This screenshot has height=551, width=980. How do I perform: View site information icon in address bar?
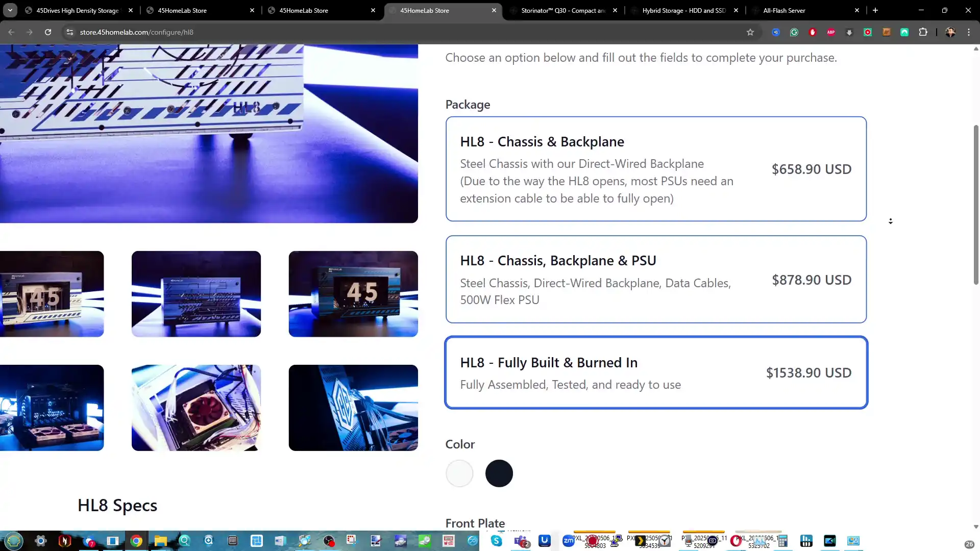[x=70, y=32]
